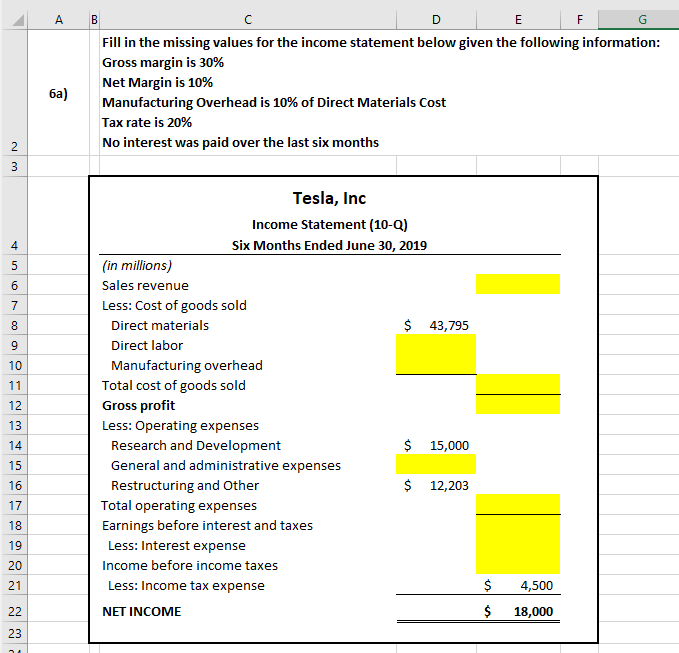
Task: Click the yellow Sales revenue input cell
Action: pyautogui.click(x=518, y=284)
